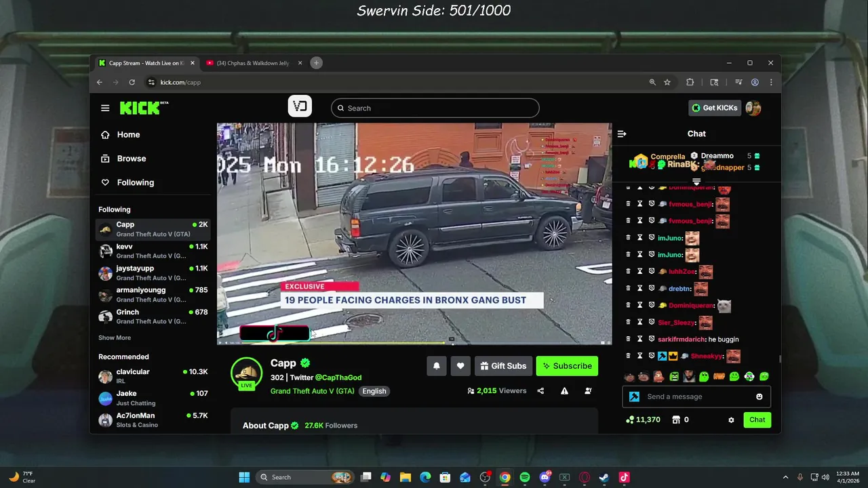Report the stream with the warning icon

click(564, 391)
